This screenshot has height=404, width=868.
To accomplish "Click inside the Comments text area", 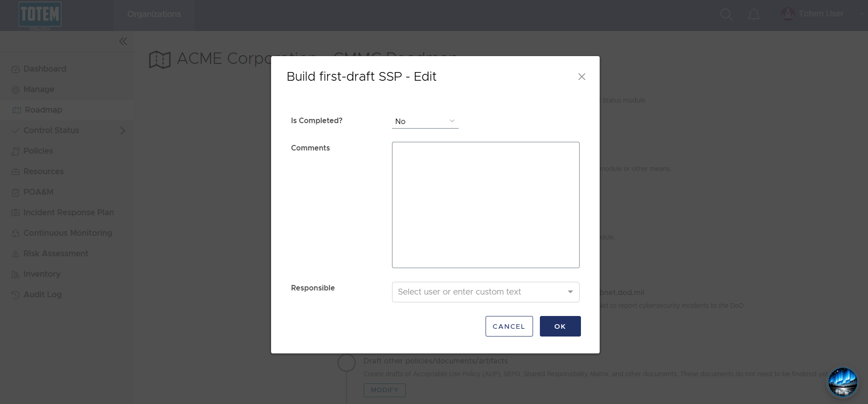I will 486,205.
